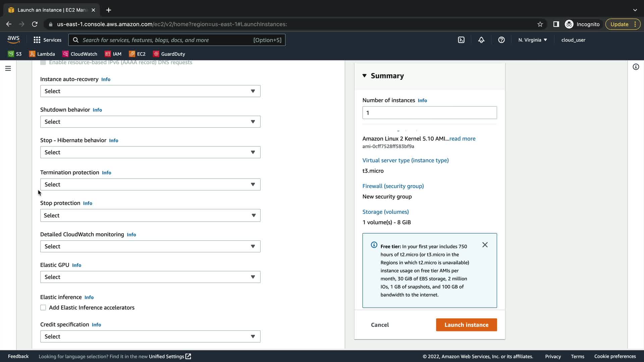Check Add Elastic Inference accelerators
The width and height of the screenshot is (644, 362).
[43, 308]
